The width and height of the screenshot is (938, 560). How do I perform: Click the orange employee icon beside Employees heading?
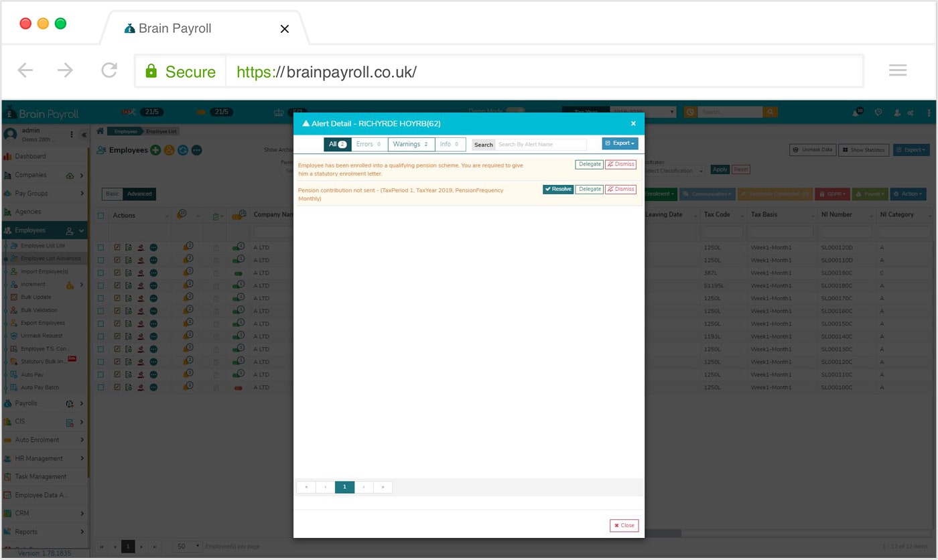(x=169, y=150)
